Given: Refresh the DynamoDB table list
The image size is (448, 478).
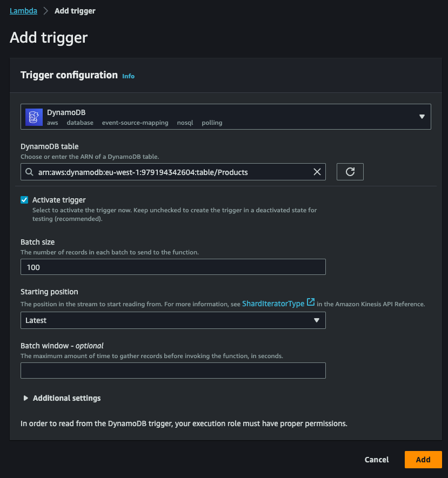Looking at the screenshot, I should (350, 172).
